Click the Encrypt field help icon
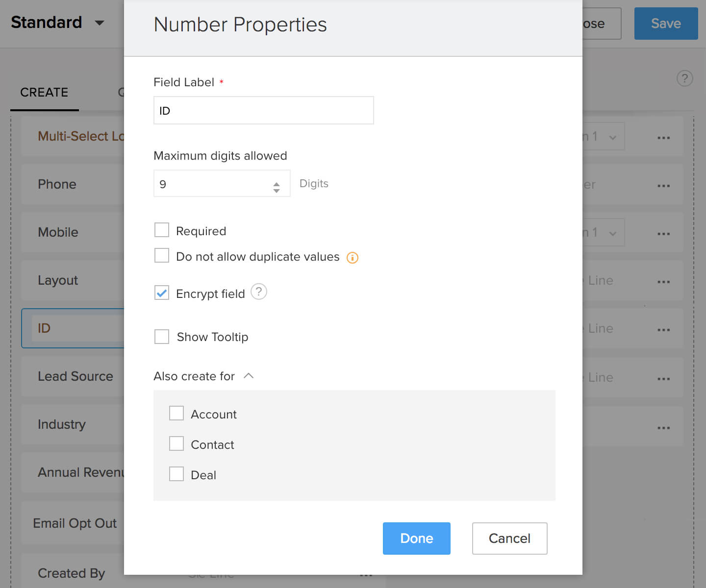706x588 pixels. click(x=259, y=292)
